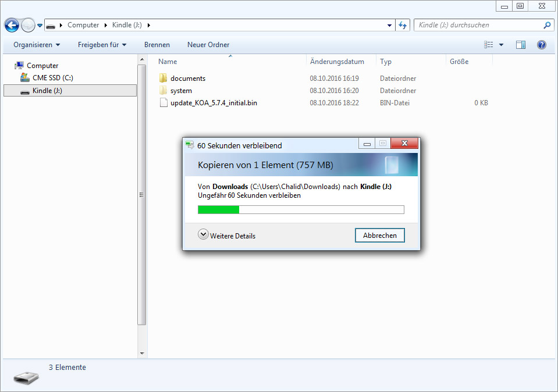Open the Freigeben für dropdown
558x392 pixels.
click(102, 45)
